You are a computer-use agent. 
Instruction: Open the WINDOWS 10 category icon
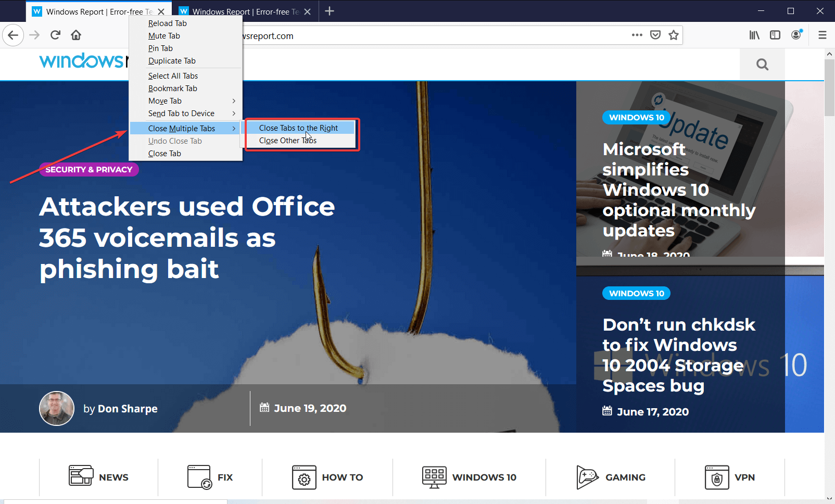tap(434, 477)
